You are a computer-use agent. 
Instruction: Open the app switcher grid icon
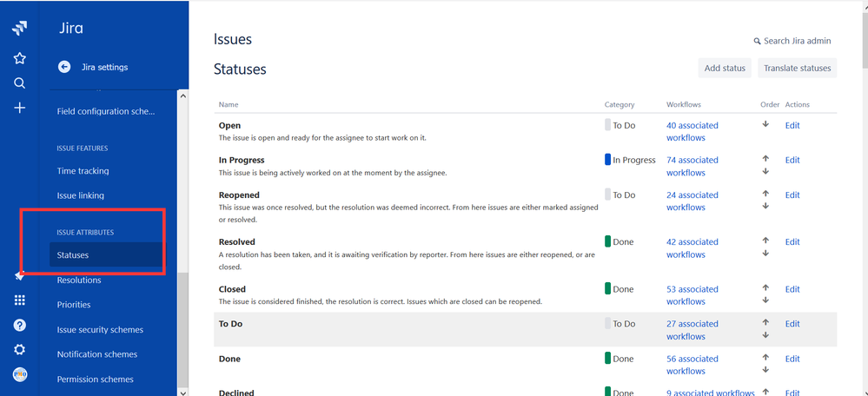tap(19, 300)
